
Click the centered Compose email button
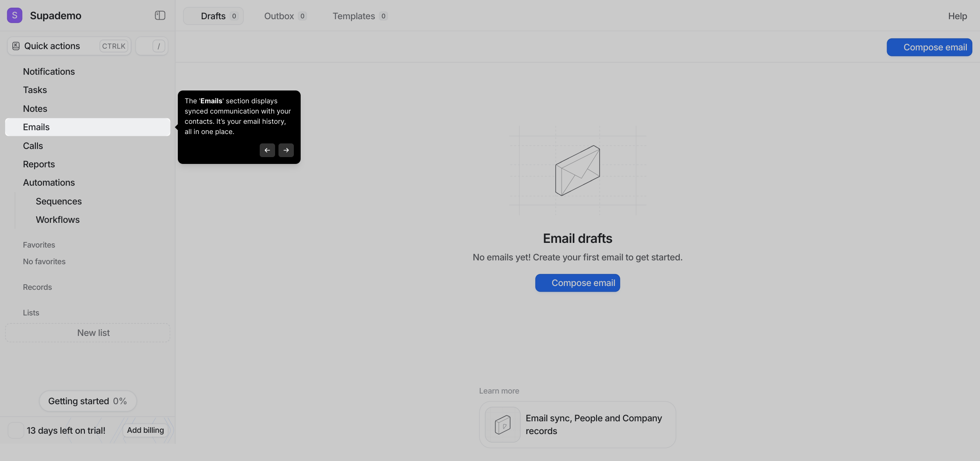tap(577, 283)
